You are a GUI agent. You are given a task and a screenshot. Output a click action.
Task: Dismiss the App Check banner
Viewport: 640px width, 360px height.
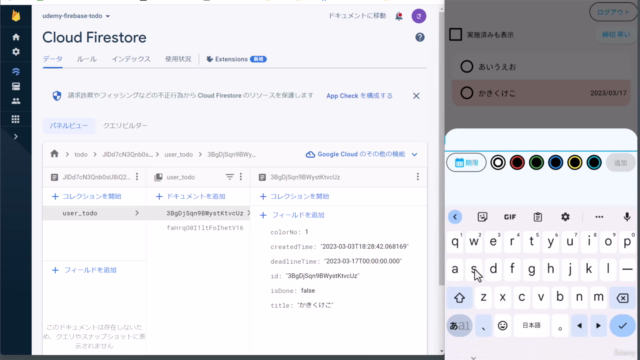(x=416, y=96)
